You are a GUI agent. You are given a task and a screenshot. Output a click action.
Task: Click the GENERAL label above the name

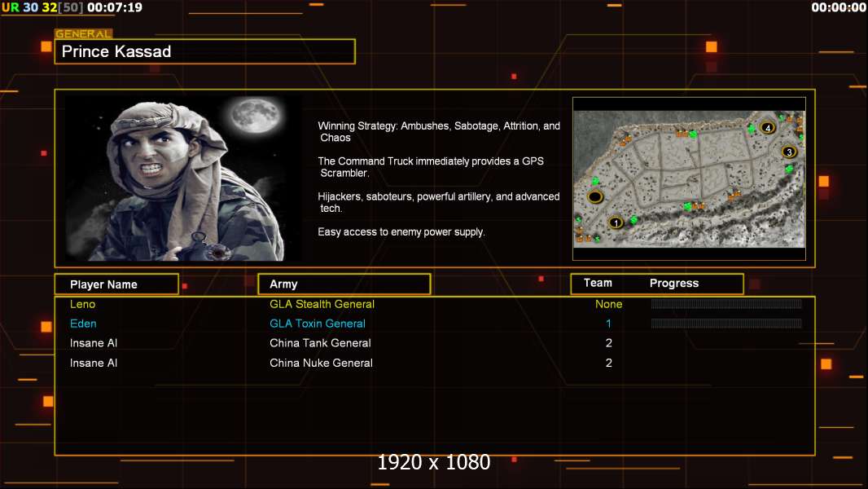coord(84,33)
